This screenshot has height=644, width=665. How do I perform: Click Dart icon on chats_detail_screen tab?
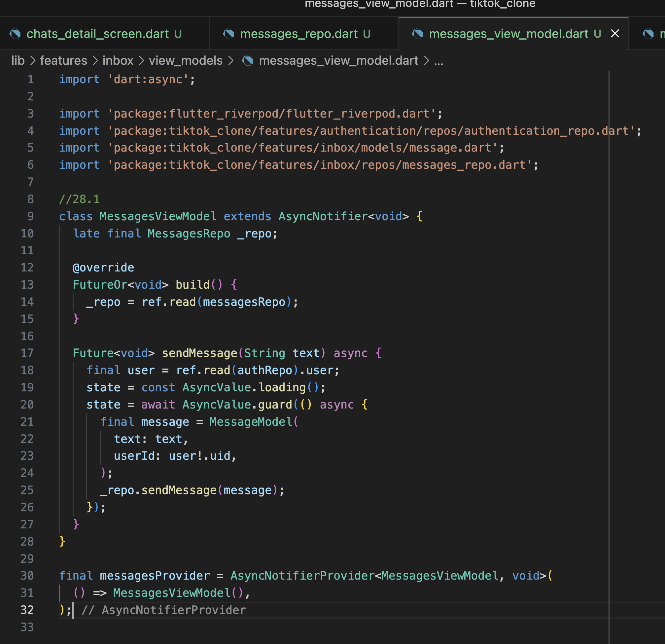point(15,34)
